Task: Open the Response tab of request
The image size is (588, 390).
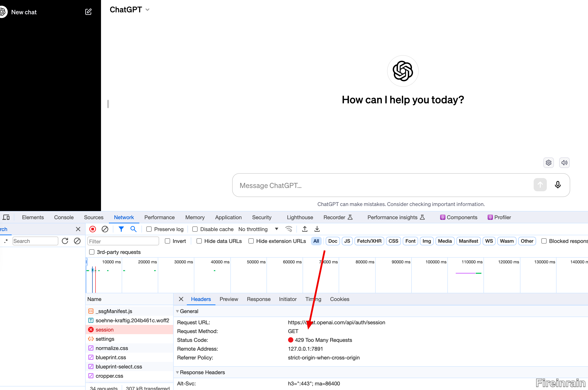Action: 258,299
